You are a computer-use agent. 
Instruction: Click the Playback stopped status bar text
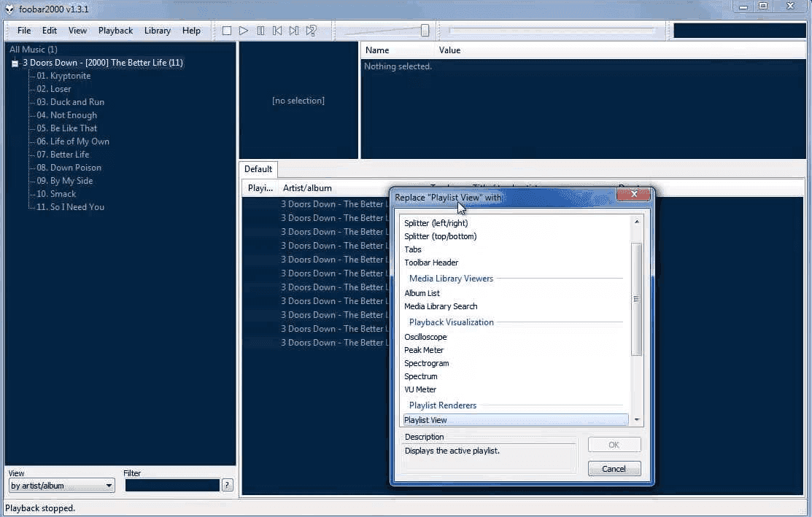(40, 509)
